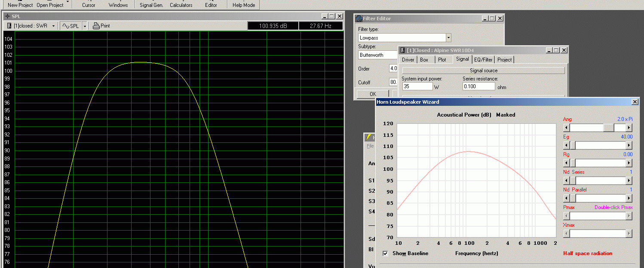The height and width of the screenshot is (268, 644).
Task: Click the Half space radiation text
Action: pyautogui.click(x=588, y=253)
